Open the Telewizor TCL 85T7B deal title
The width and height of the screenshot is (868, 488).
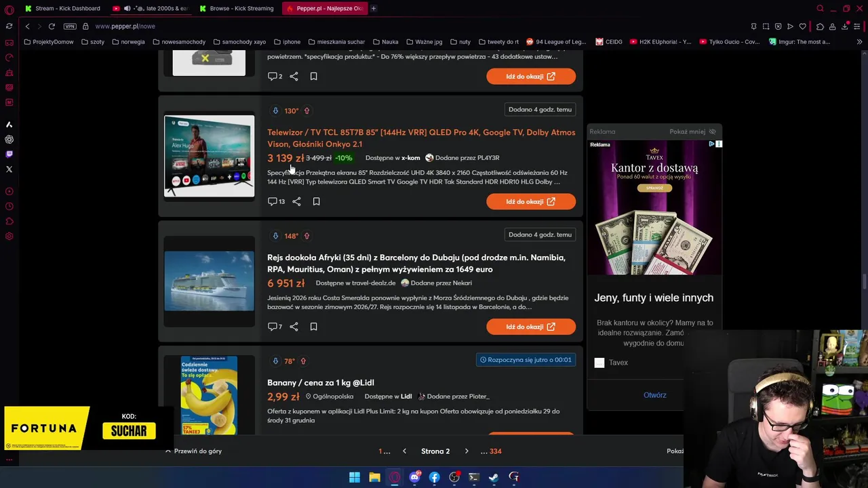point(421,138)
